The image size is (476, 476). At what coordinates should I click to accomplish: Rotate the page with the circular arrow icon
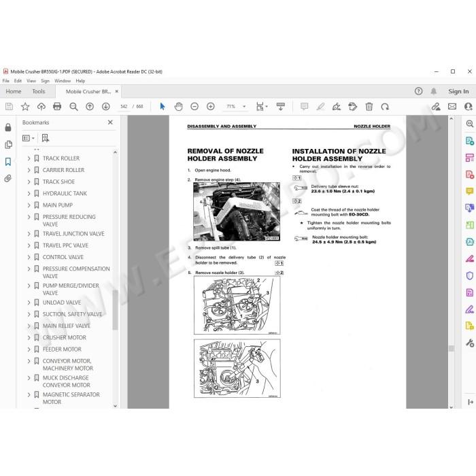pyautogui.click(x=385, y=107)
